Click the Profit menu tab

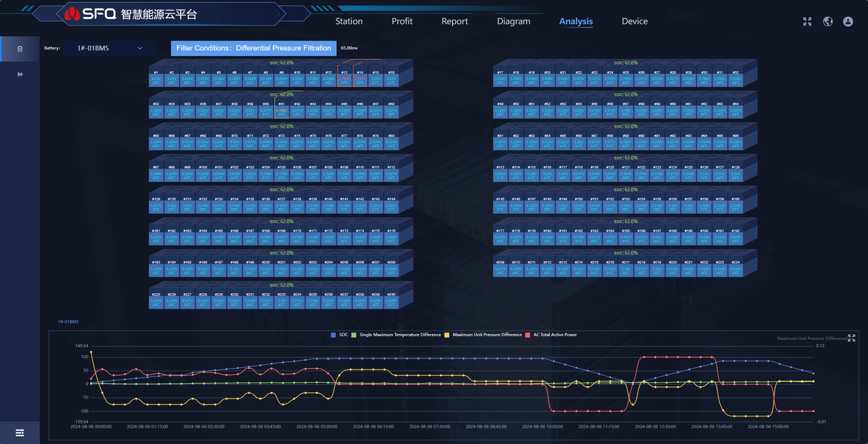click(402, 21)
